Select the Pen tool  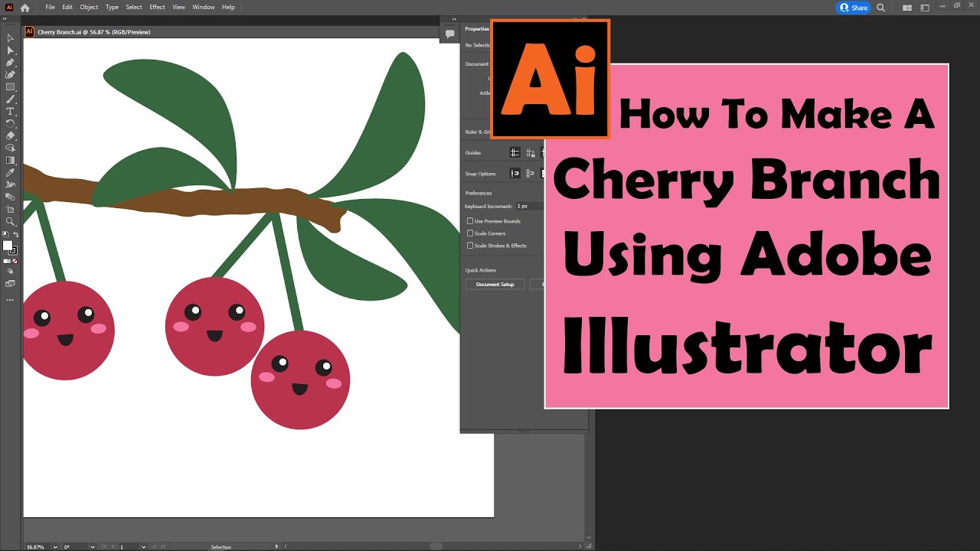pyautogui.click(x=10, y=62)
